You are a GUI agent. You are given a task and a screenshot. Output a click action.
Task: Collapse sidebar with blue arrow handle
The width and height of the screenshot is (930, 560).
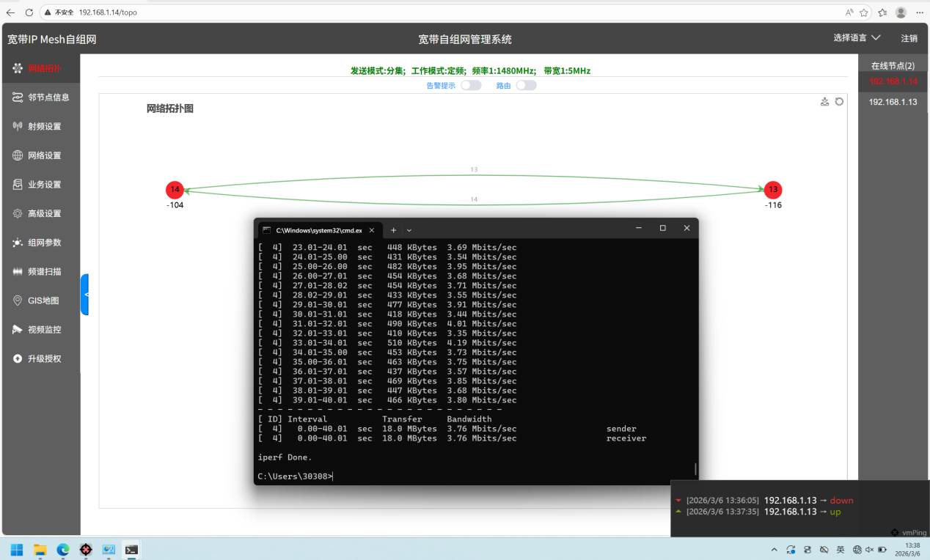tap(85, 295)
